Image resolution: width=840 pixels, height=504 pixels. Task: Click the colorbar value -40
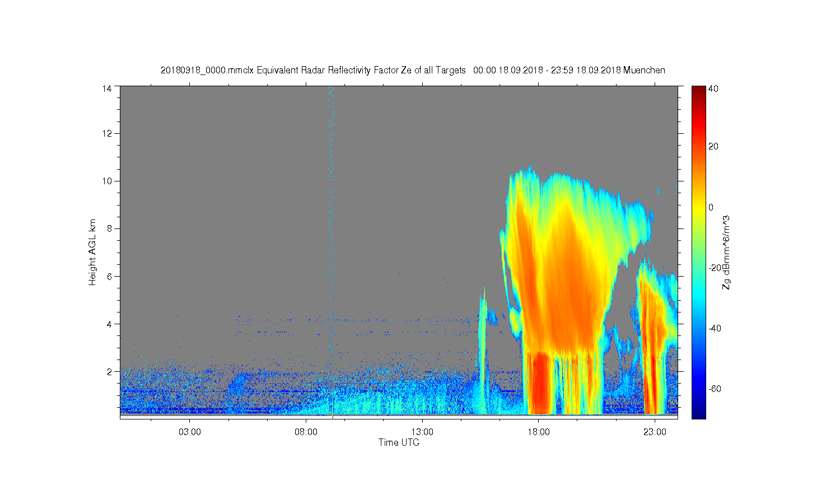click(715, 328)
